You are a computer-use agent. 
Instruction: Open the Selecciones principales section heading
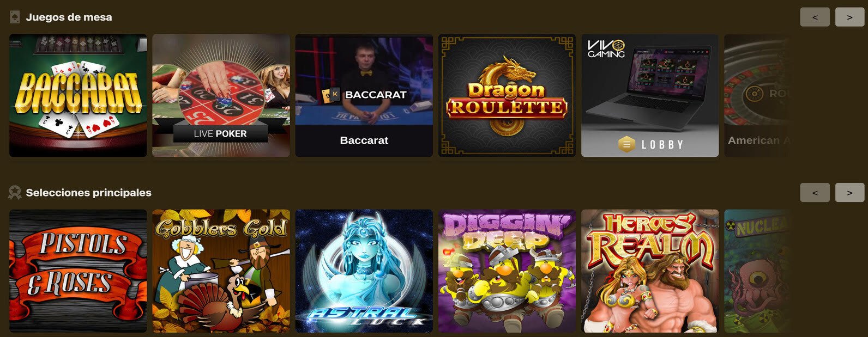click(89, 193)
